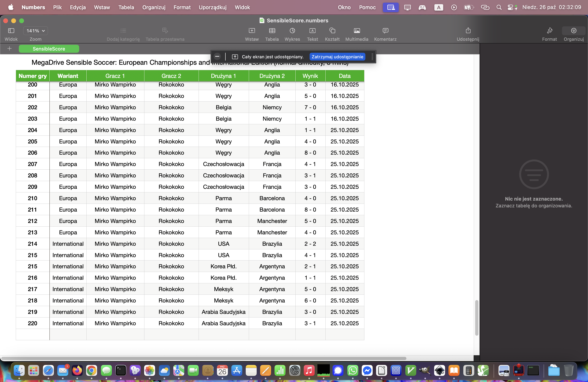Add a new sheet with plus button
The width and height of the screenshot is (588, 382).
(x=9, y=49)
